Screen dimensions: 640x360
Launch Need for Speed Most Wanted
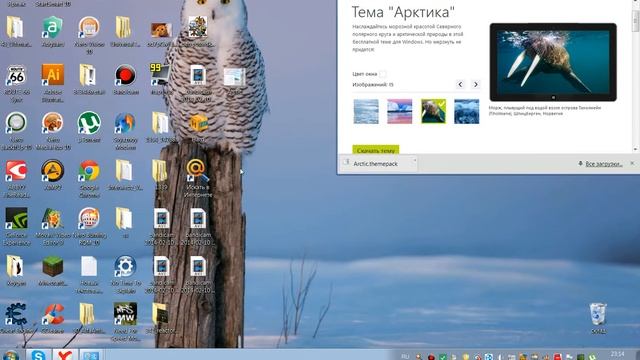(x=125, y=314)
